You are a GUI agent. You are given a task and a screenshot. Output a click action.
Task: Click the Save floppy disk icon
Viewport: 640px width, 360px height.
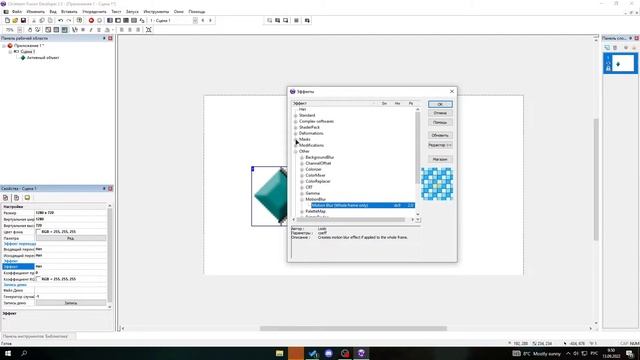[23, 20]
